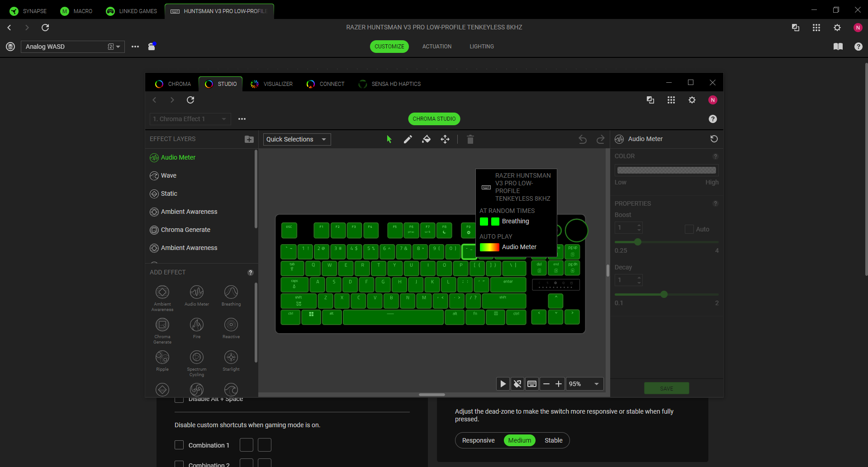Select the move tool
Screen dimensions: 868x467
[x=445, y=139]
